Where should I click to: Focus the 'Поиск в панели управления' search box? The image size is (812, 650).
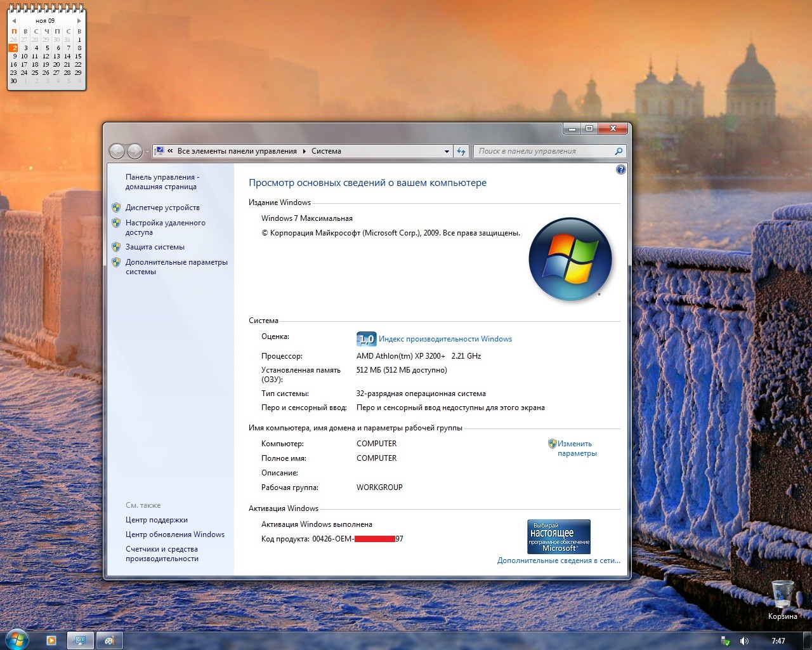(549, 151)
